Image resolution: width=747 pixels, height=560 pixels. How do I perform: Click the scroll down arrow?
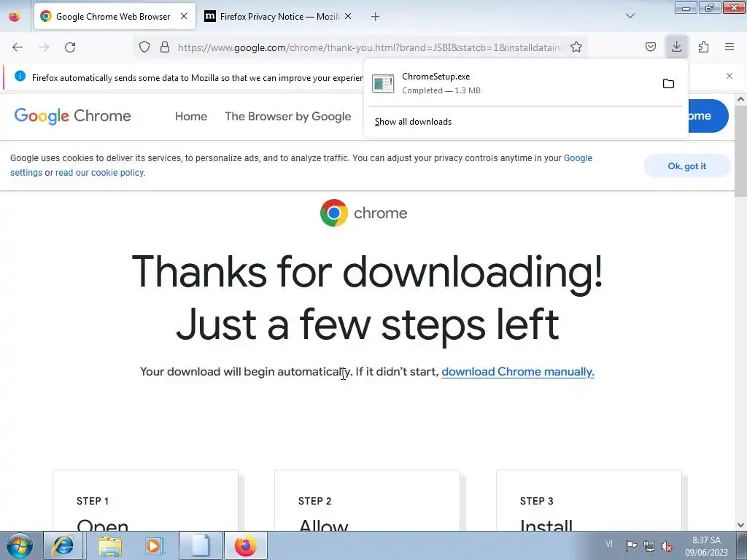click(740, 525)
